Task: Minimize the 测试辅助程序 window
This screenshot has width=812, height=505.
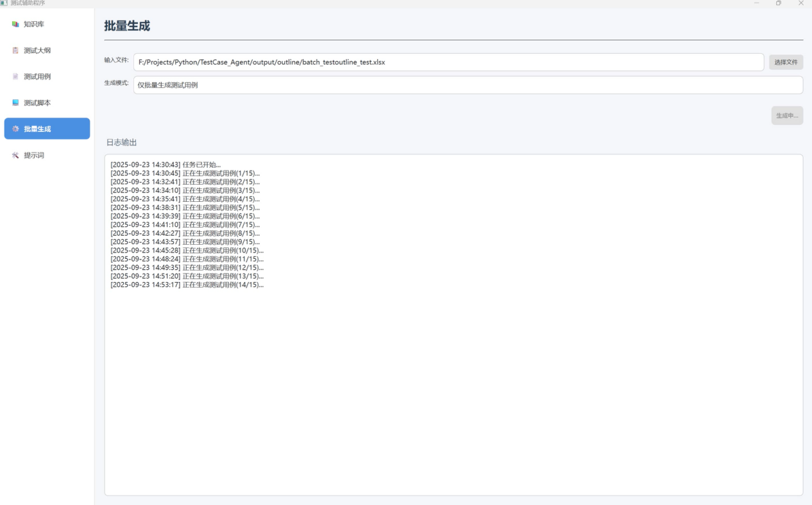Action: pos(757,3)
